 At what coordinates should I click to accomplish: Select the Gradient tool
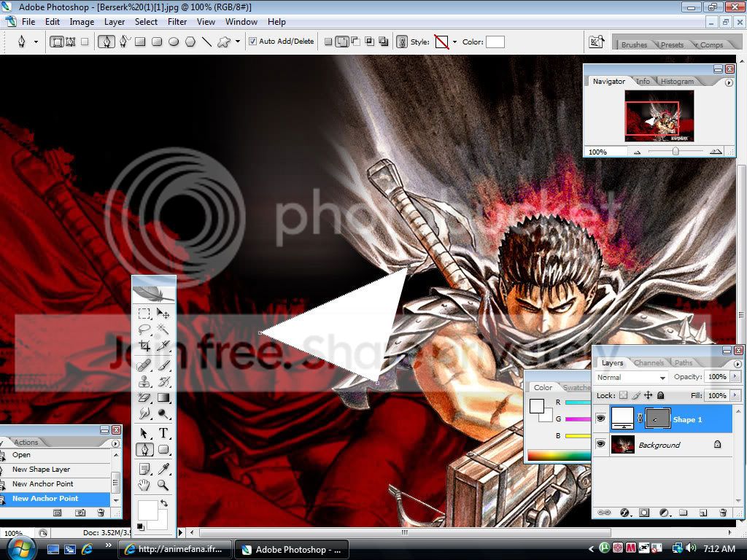point(163,397)
